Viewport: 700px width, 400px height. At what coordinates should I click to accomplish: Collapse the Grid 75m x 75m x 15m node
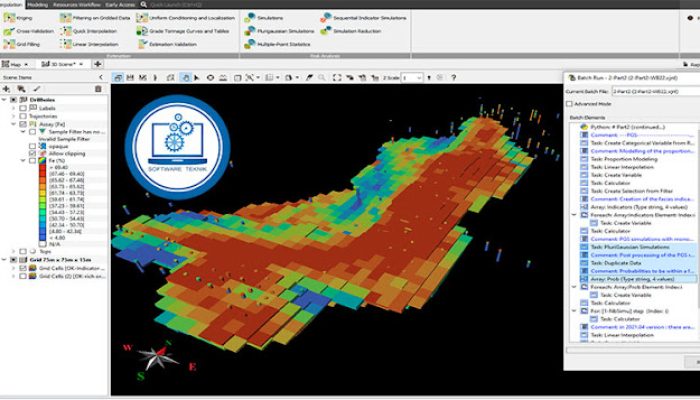point(4,259)
